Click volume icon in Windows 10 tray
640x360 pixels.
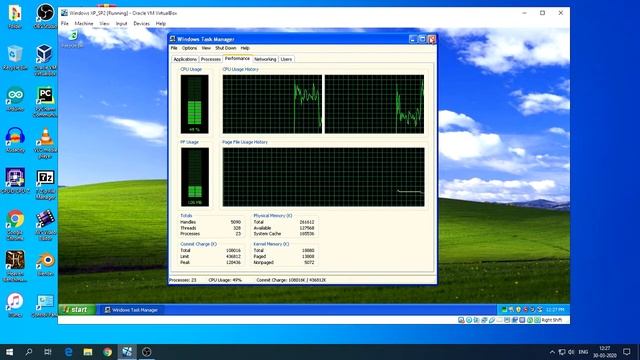[571, 352]
